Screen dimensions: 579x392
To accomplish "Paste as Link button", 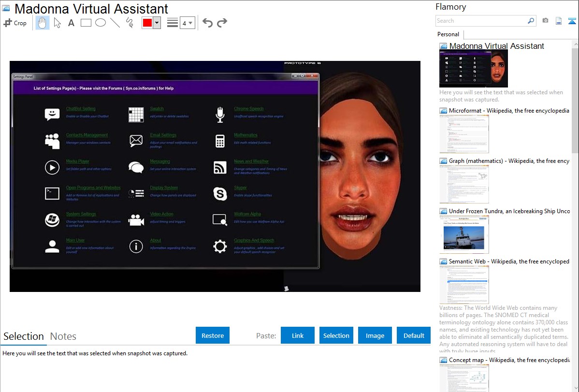I will click(298, 335).
